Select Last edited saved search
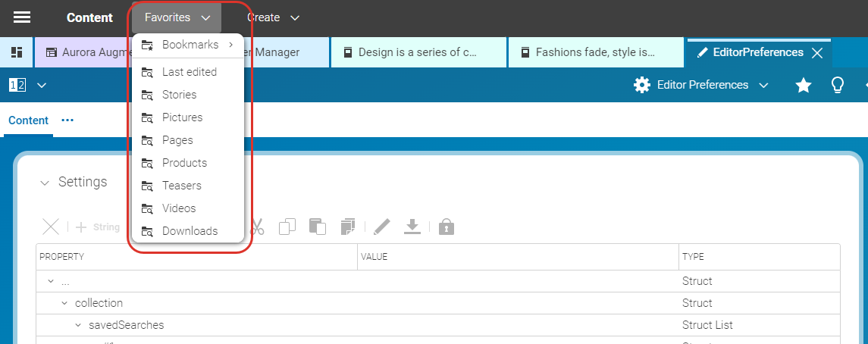Screen dimensions: 868x344 click(x=188, y=72)
